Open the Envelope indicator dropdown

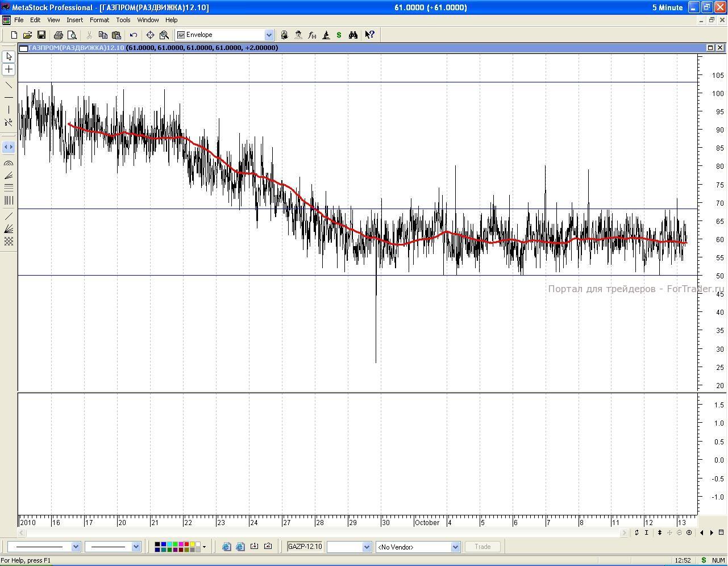point(269,35)
